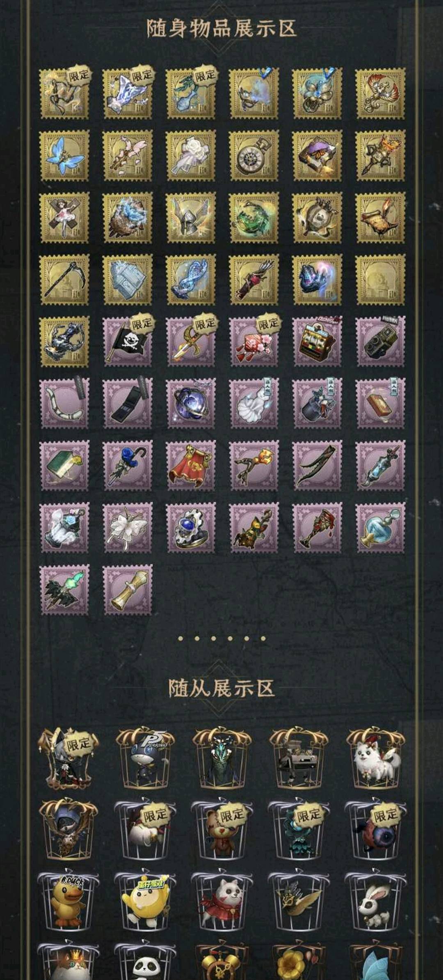Image resolution: width=443 pixels, height=980 pixels.
Task: Select the blue rose umbrella stamp
Action: pyautogui.click(x=128, y=466)
